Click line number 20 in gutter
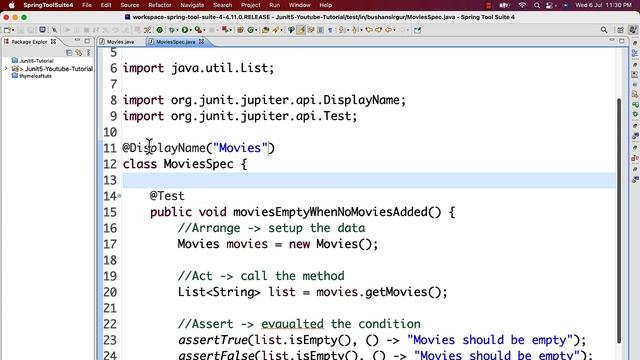The height and width of the screenshot is (360, 640). point(110,292)
